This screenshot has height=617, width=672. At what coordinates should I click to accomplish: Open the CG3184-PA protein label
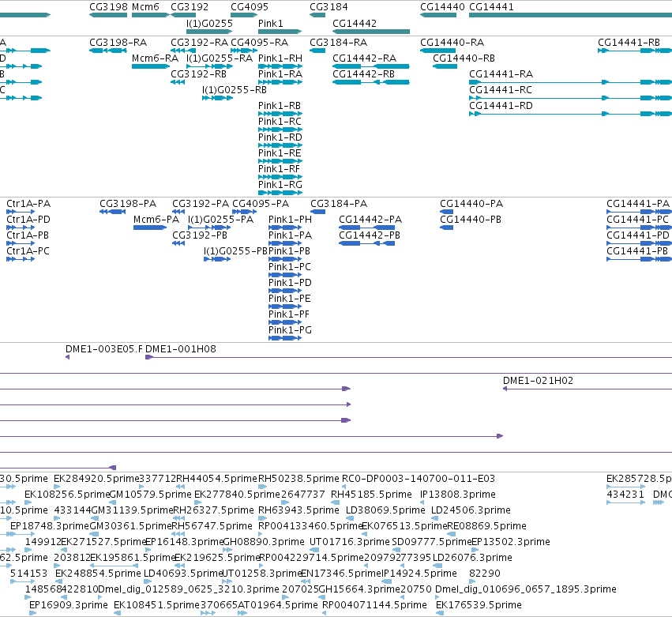339,203
